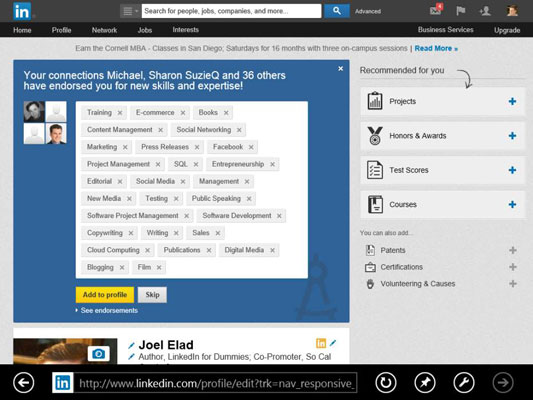The image size is (533, 400).
Task: Go back with the browser back arrow
Action: (23, 383)
